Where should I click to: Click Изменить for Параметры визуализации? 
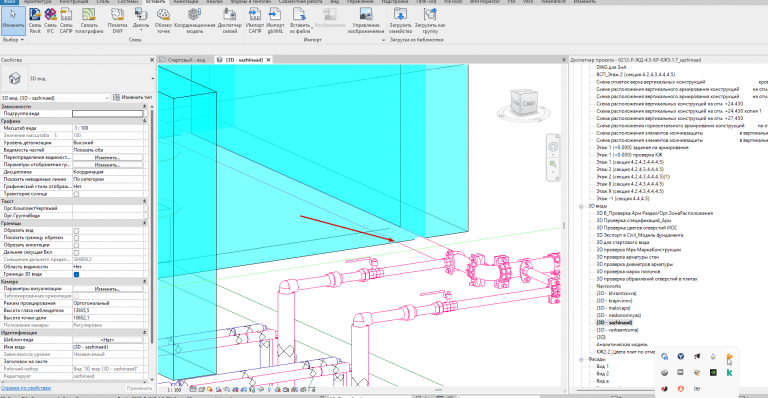point(108,289)
